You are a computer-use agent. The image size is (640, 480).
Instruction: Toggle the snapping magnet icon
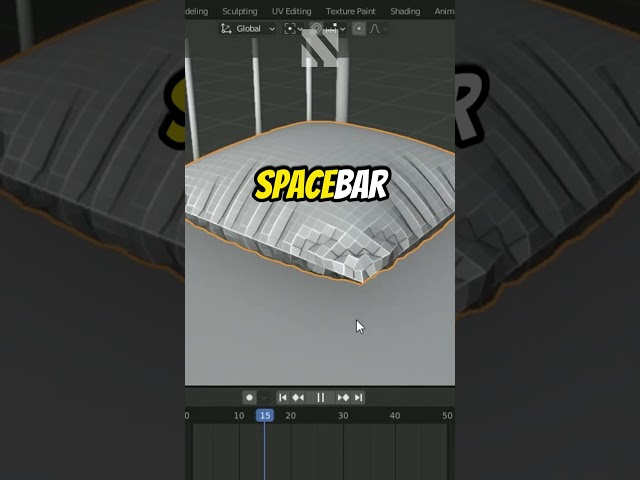[316, 29]
